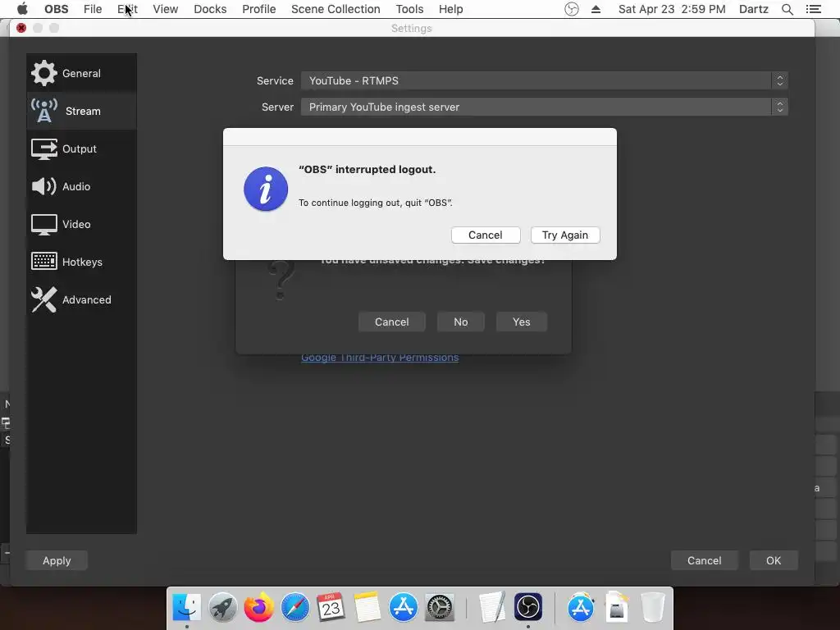Open the Advanced settings section
Screen dimensions: 840x630
click(81, 299)
